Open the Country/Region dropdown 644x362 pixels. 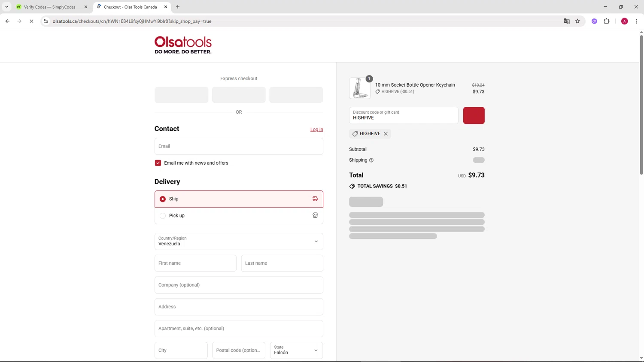[x=239, y=241]
